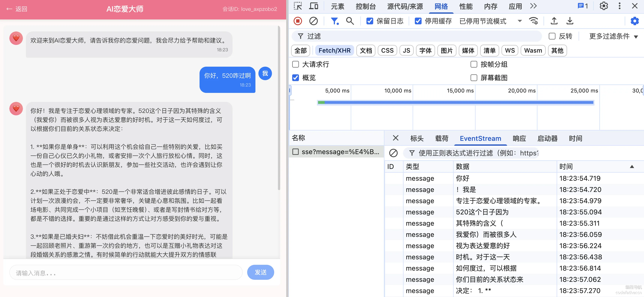Expand the 更多过滤条件 dropdown

[x=613, y=36]
